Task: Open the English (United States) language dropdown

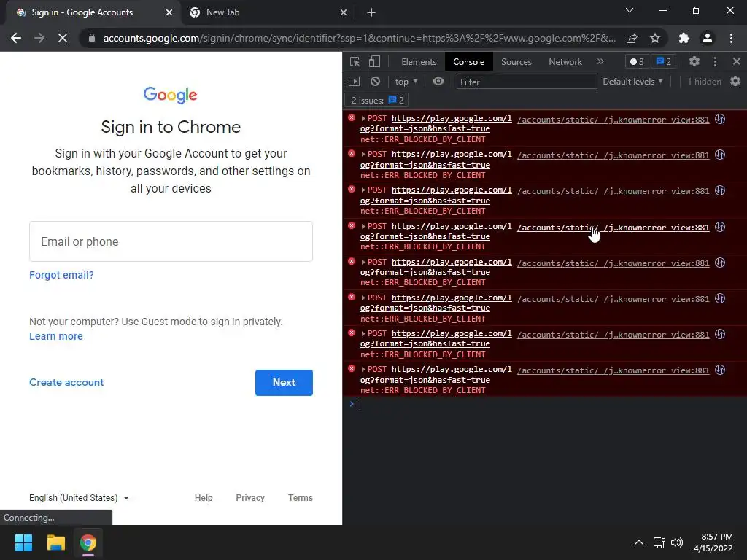Action: pyautogui.click(x=79, y=497)
